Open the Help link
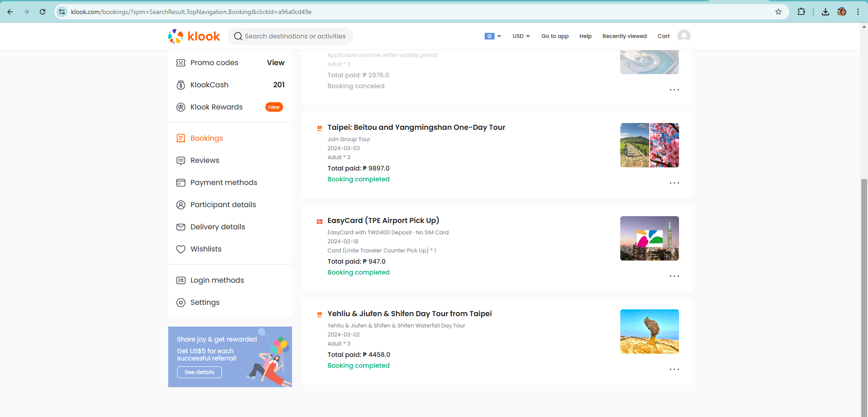 (x=585, y=36)
